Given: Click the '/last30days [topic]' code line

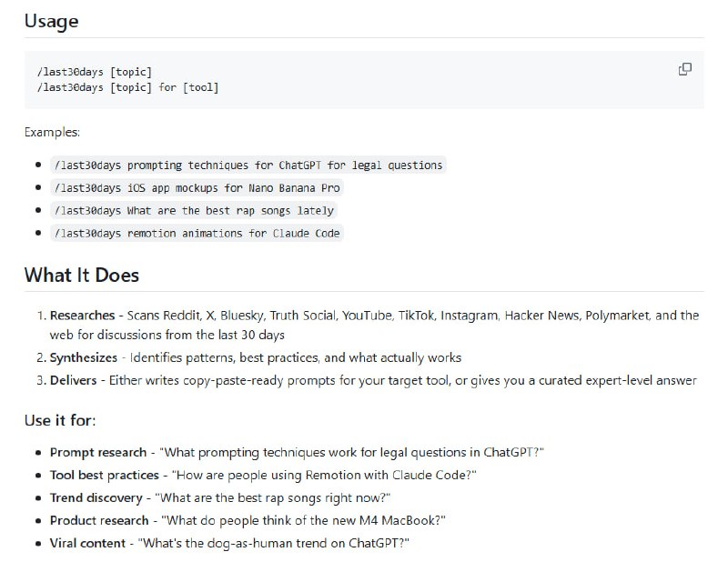Looking at the screenshot, I should (x=95, y=72).
